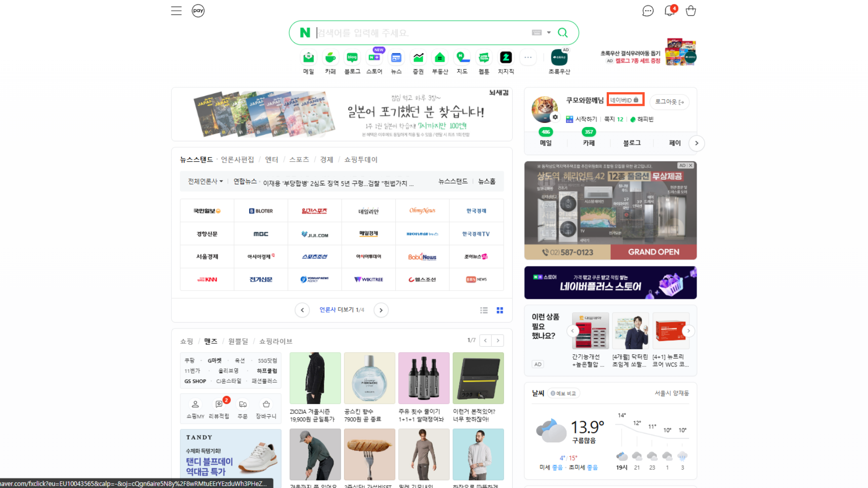Open the shopping cart icon at top right
Image resolution: width=868 pixels, height=488 pixels.
point(691,10)
